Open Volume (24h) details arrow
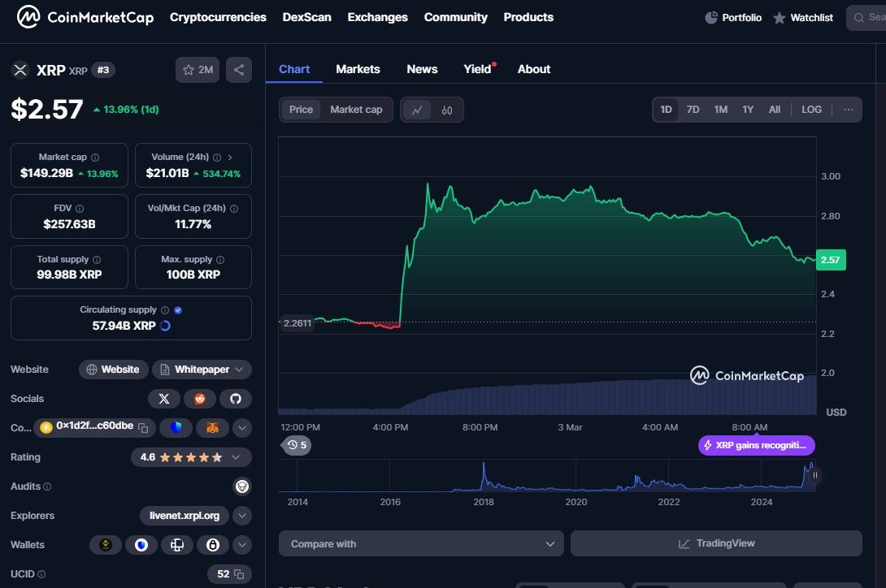The width and height of the screenshot is (886, 588). [230, 158]
